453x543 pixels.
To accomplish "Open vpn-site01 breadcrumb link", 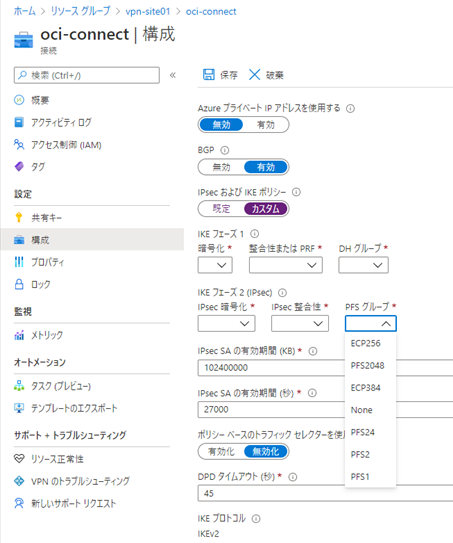I will pyautogui.click(x=148, y=11).
